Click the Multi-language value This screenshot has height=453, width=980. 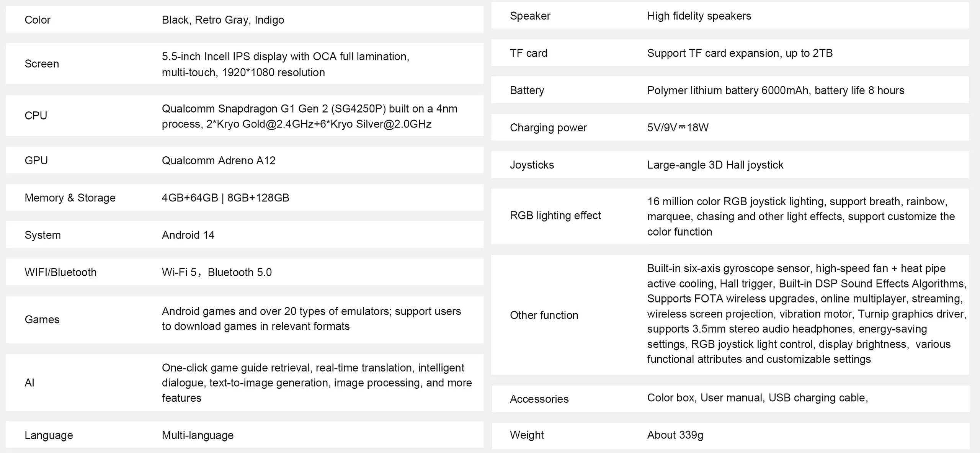click(198, 435)
